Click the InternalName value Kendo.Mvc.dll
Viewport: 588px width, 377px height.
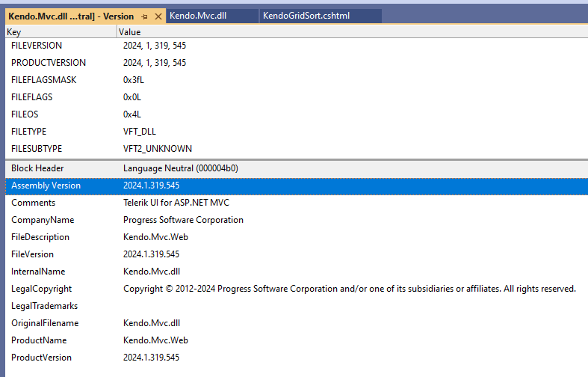pyautogui.click(x=152, y=272)
